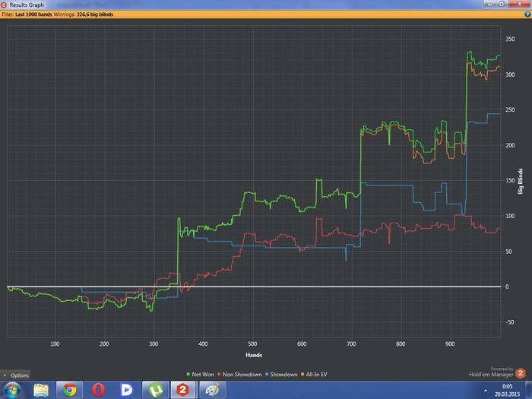
Task: Show hidden system tray icons arrow
Action: coord(485,391)
